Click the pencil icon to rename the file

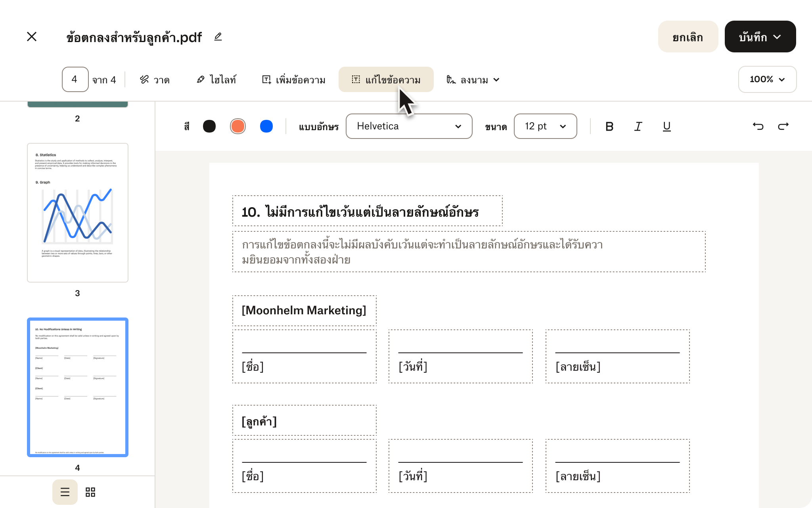[x=218, y=37]
